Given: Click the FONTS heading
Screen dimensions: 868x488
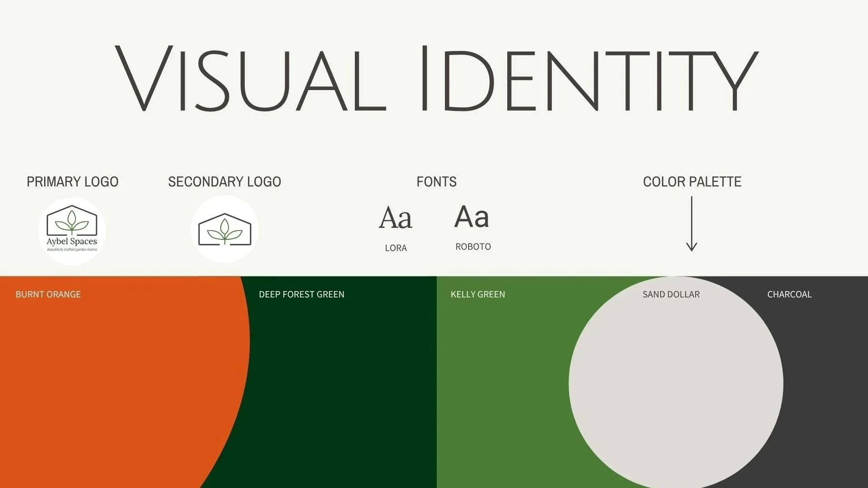Looking at the screenshot, I should coord(437,182).
